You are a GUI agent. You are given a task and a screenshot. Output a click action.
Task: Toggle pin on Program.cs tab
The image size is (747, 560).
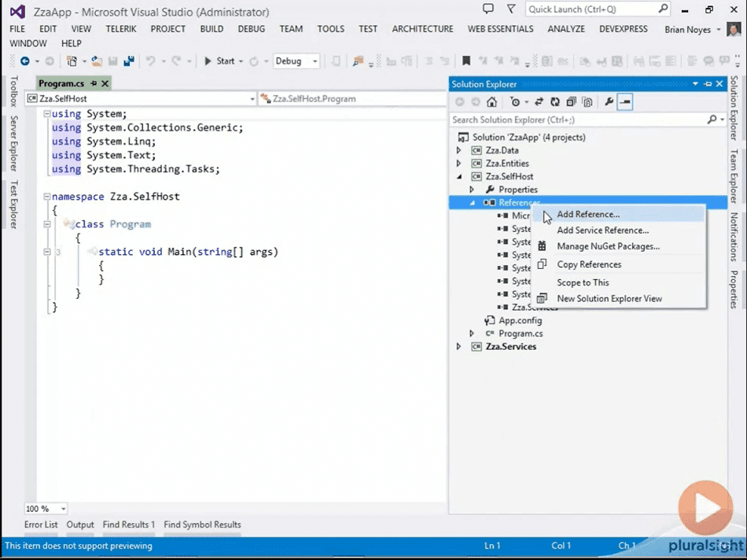coord(94,83)
